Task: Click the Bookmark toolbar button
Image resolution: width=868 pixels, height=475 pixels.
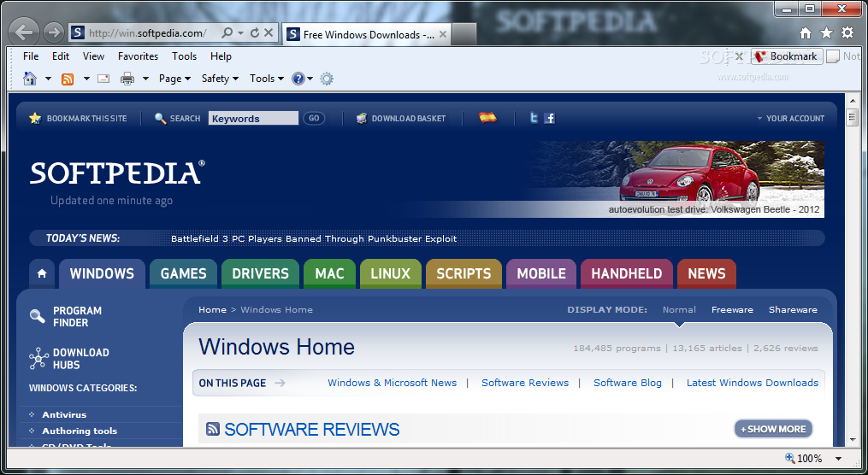Action: click(x=787, y=56)
